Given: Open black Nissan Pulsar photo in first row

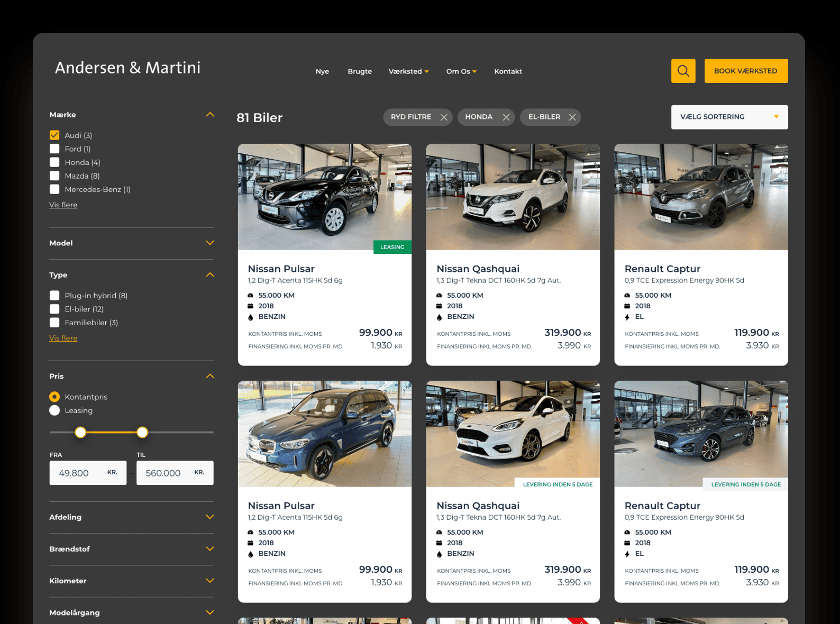Looking at the screenshot, I should 325,197.
